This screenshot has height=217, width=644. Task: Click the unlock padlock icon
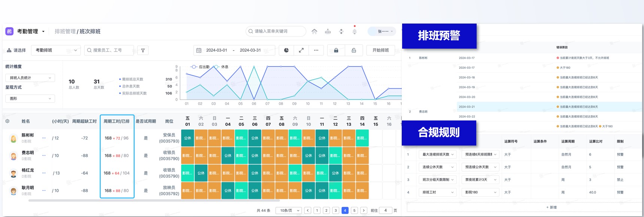353,50
